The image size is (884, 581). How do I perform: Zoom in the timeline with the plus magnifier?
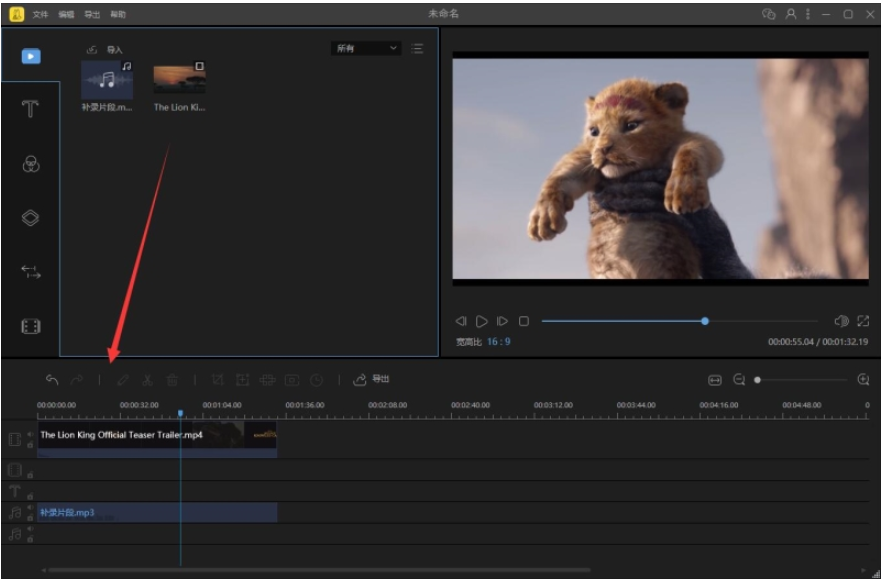point(863,380)
